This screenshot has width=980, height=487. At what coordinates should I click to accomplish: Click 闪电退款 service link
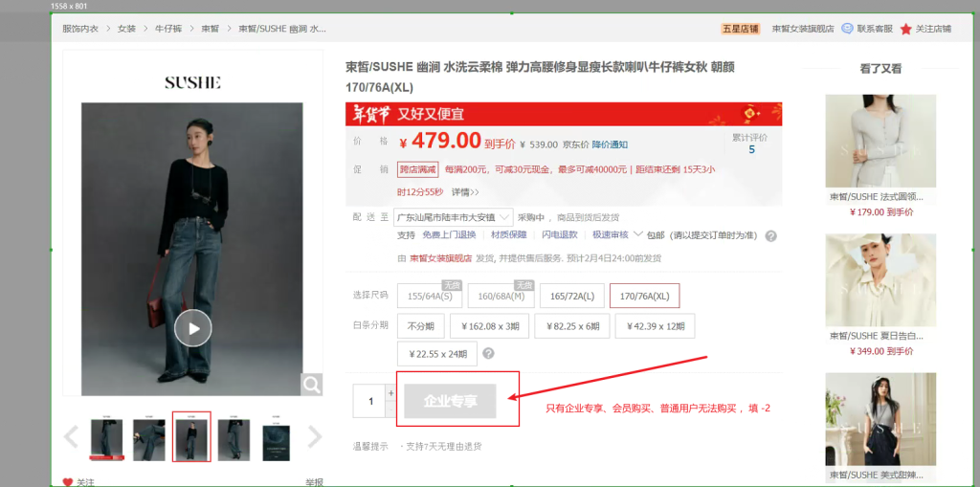point(559,235)
